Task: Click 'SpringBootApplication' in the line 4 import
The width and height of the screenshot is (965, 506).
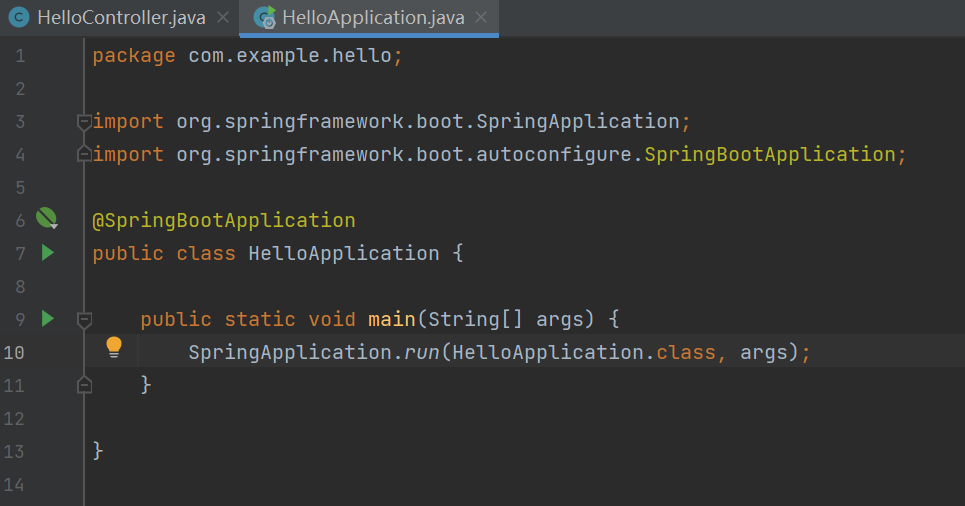Action: 770,154
